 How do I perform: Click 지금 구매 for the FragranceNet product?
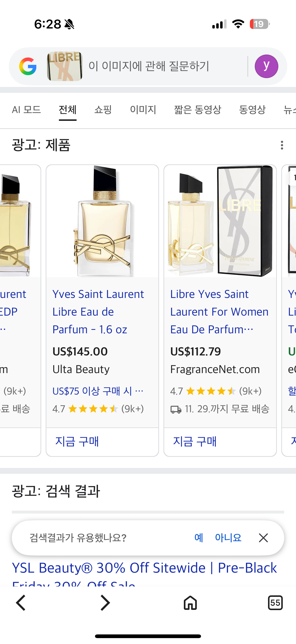(x=195, y=441)
